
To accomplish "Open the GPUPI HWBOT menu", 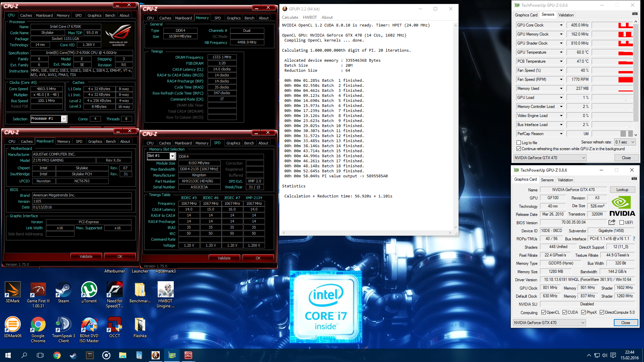I will [310, 17].
